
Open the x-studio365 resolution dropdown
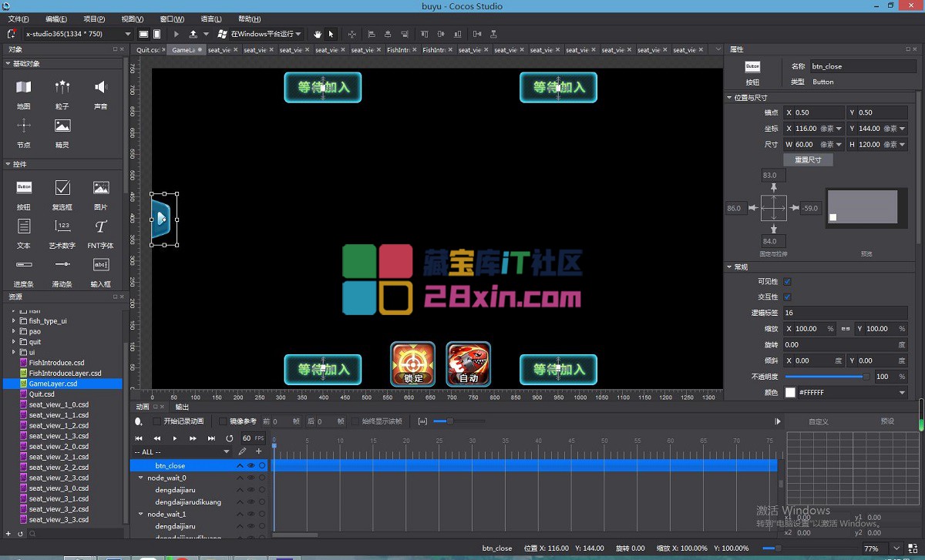point(78,34)
